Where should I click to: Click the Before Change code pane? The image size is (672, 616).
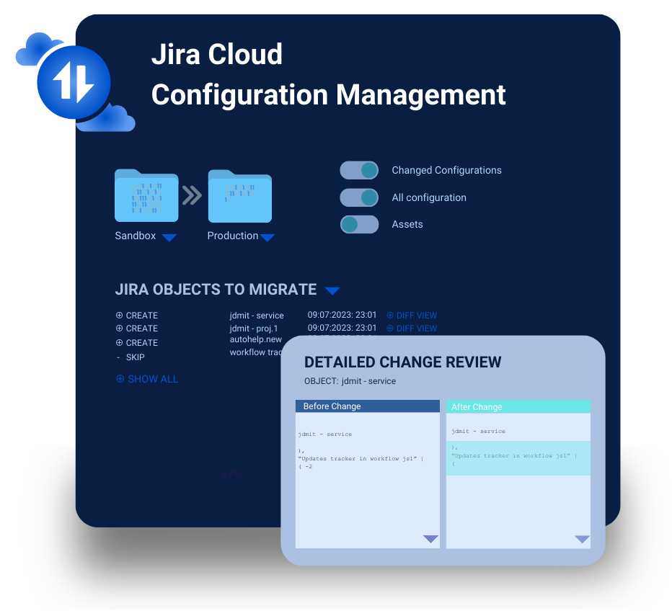point(368,481)
